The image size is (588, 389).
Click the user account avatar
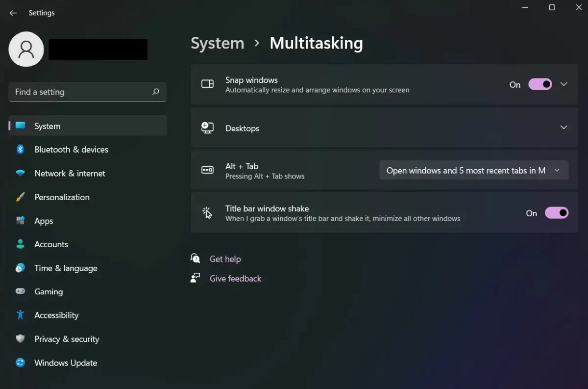coord(26,49)
